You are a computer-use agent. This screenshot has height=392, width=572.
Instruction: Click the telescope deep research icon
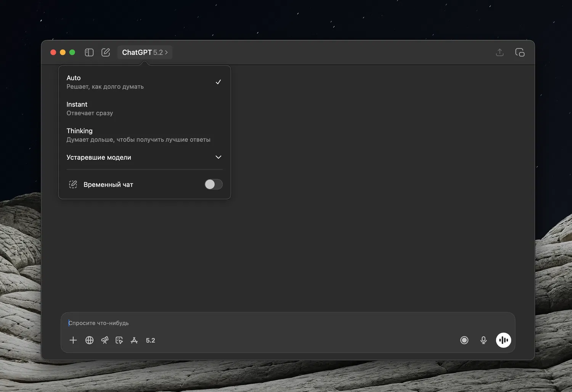[104, 340]
